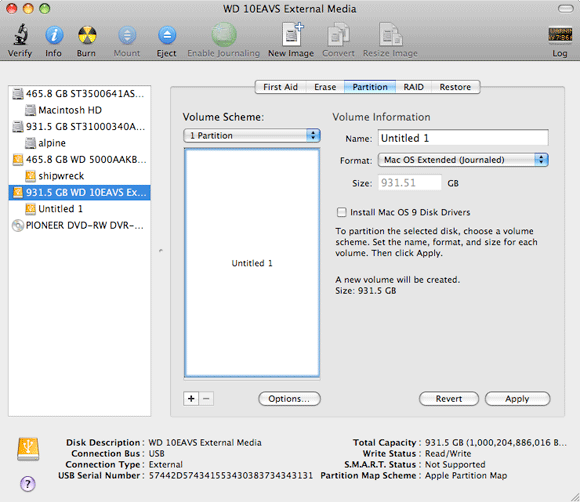This screenshot has width=580, height=502.
Task: Switch to the Partition tab
Action: click(370, 87)
